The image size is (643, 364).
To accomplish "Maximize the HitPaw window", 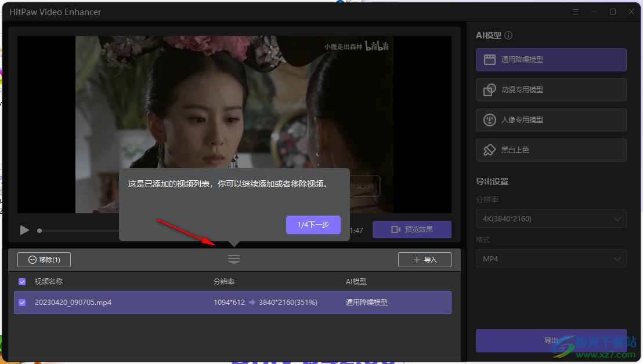I will pyautogui.click(x=613, y=12).
